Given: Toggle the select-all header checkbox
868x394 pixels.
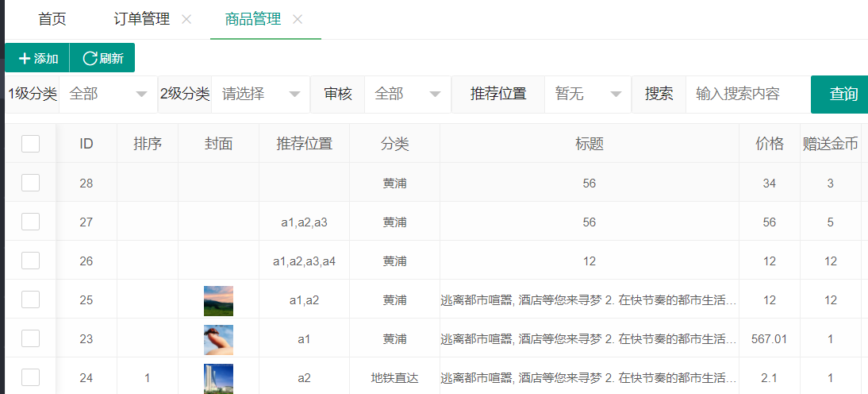Looking at the screenshot, I should click(x=30, y=144).
